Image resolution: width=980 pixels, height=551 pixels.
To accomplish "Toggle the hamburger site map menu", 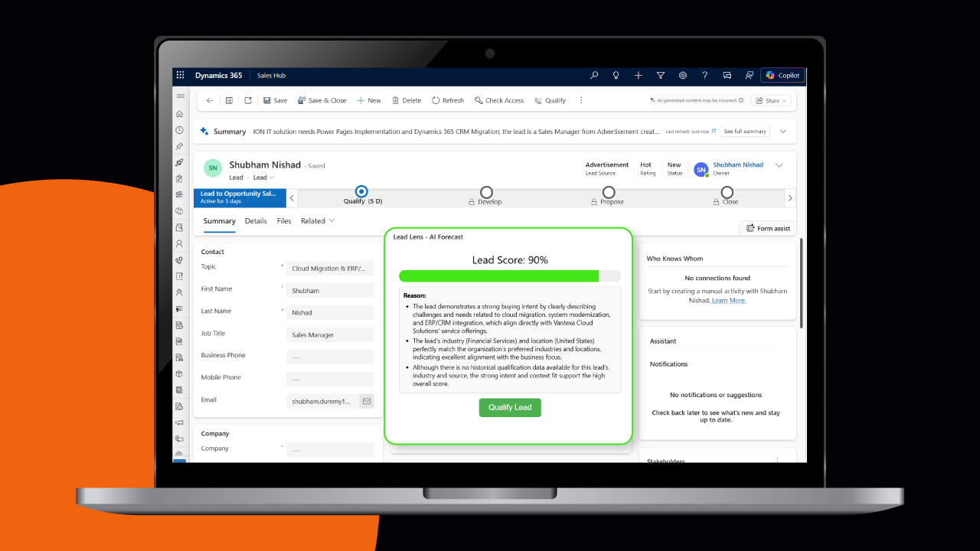I will pyautogui.click(x=180, y=96).
